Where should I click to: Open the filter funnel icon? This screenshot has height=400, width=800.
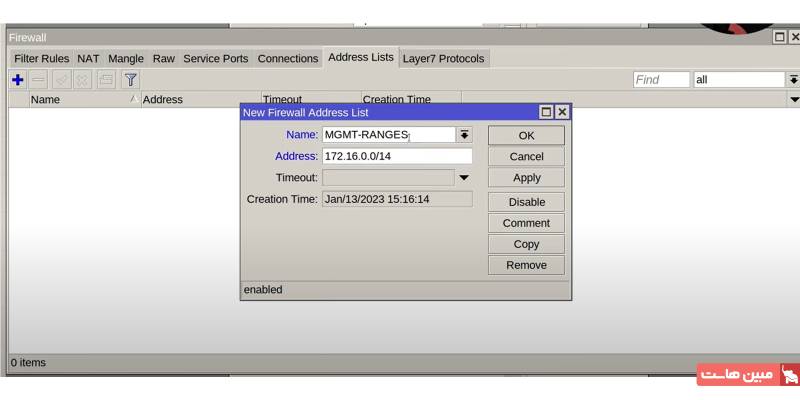131,80
